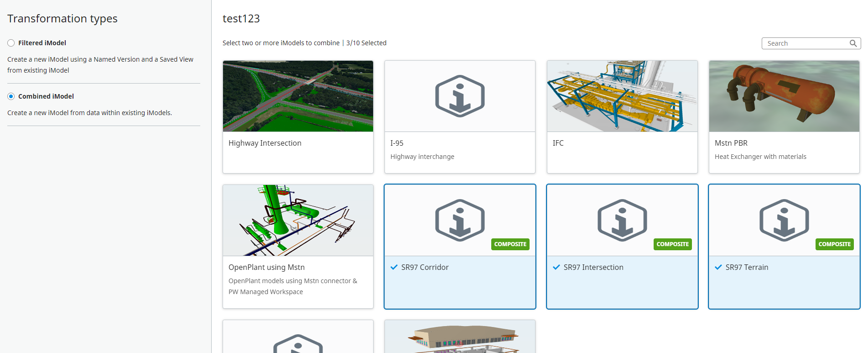
Task: Deselect the SR97 Terrain checkmark
Action: pos(718,267)
